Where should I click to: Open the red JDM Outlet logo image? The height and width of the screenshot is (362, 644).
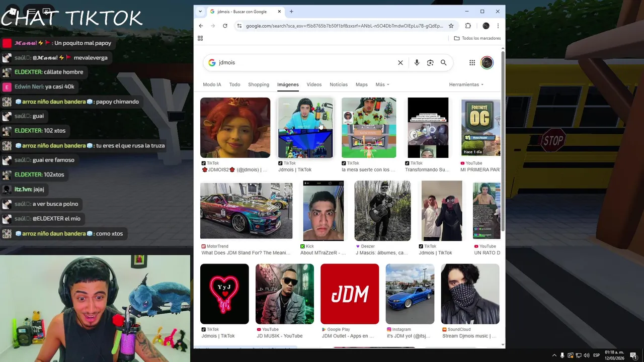pyautogui.click(x=350, y=294)
